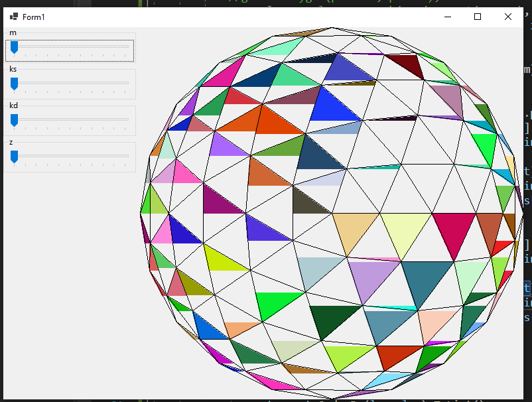Minimize the Form1 window
Screen dimensions: 532x402
click(446, 17)
